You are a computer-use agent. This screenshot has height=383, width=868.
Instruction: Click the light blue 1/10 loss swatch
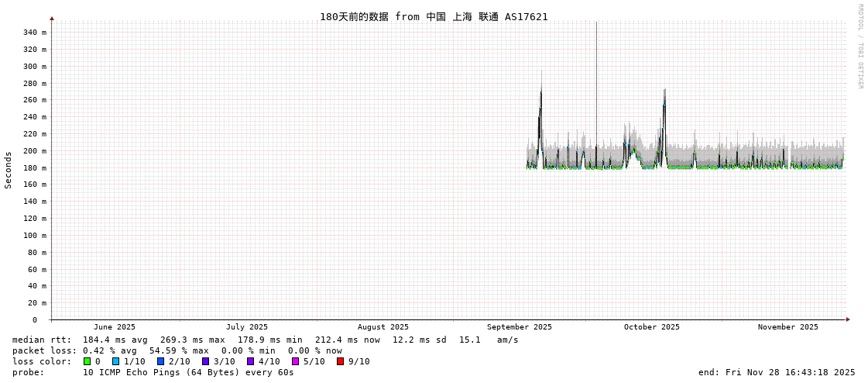[x=115, y=361]
